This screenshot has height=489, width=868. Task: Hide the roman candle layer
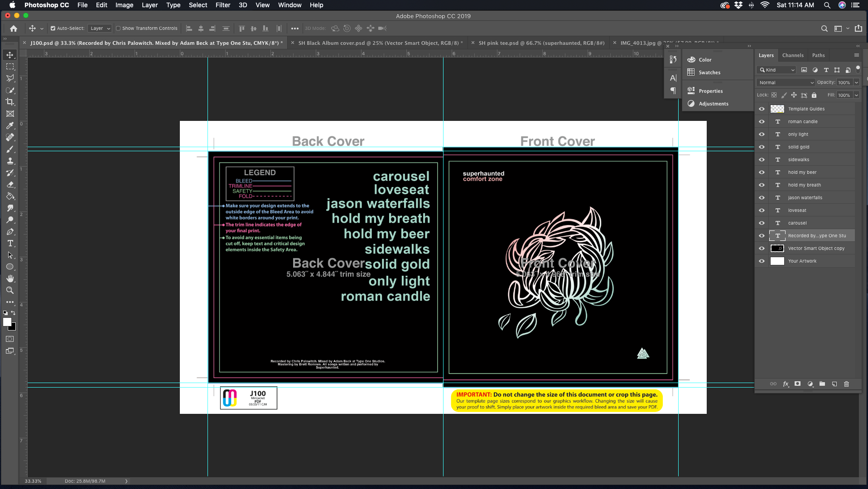click(762, 122)
